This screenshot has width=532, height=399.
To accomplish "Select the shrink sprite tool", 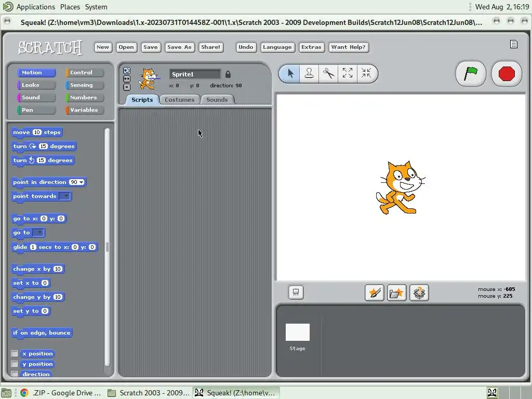I will pyautogui.click(x=366, y=73).
